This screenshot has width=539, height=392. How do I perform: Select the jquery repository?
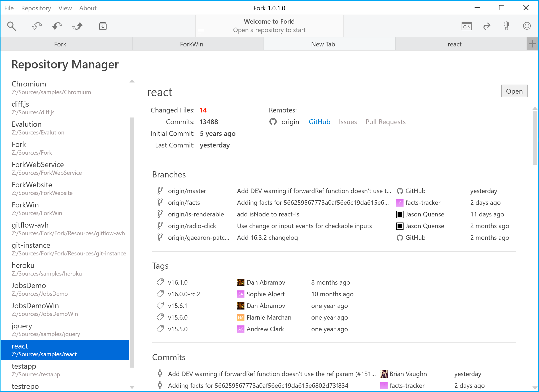pyautogui.click(x=65, y=329)
